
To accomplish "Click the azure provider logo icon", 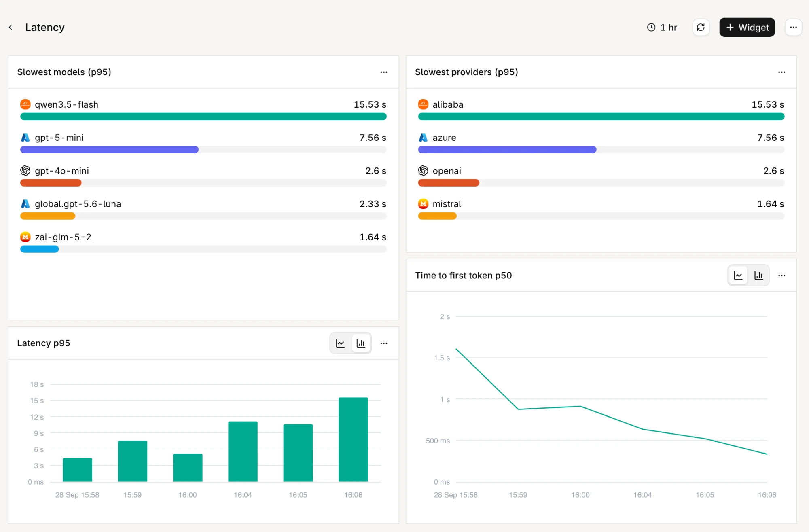I will [423, 138].
